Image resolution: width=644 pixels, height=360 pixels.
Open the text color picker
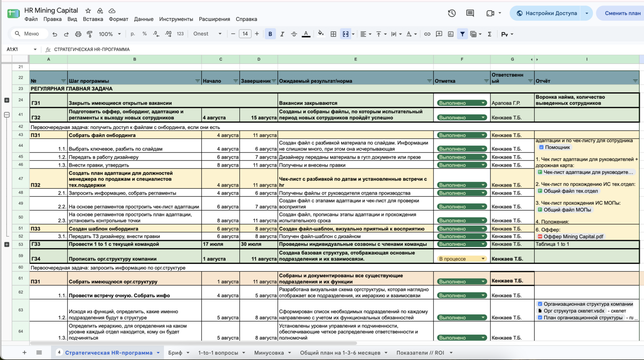coord(306,34)
